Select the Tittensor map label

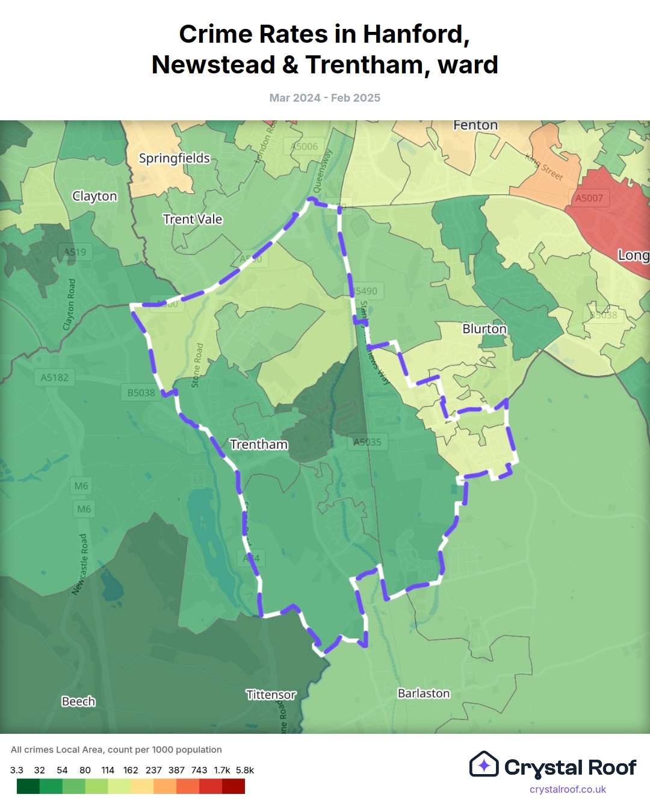click(271, 695)
